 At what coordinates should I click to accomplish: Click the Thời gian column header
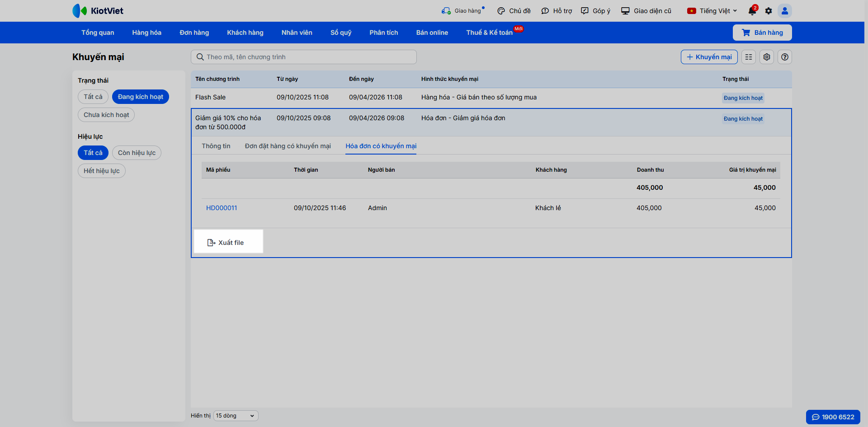(x=306, y=170)
